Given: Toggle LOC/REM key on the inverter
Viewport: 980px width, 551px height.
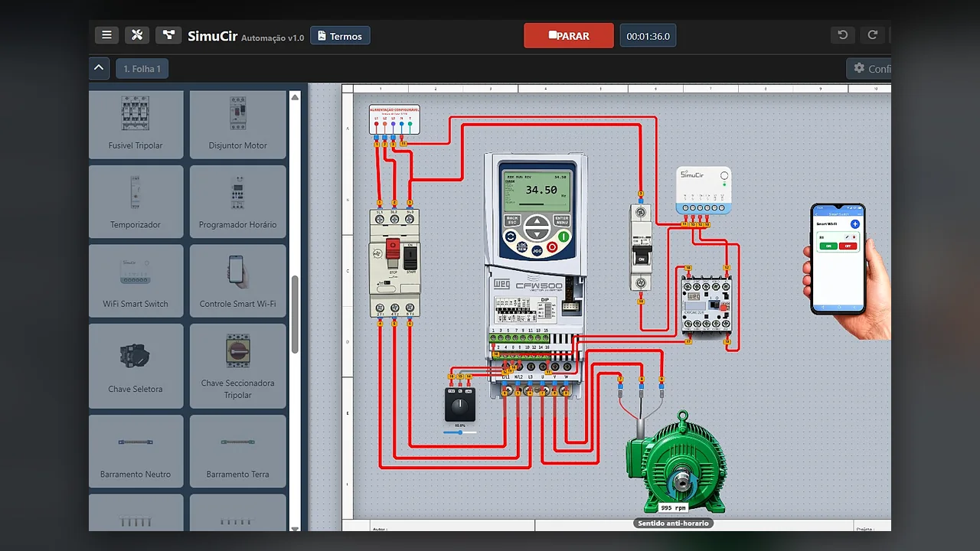Looking at the screenshot, I should [x=522, y=248].
